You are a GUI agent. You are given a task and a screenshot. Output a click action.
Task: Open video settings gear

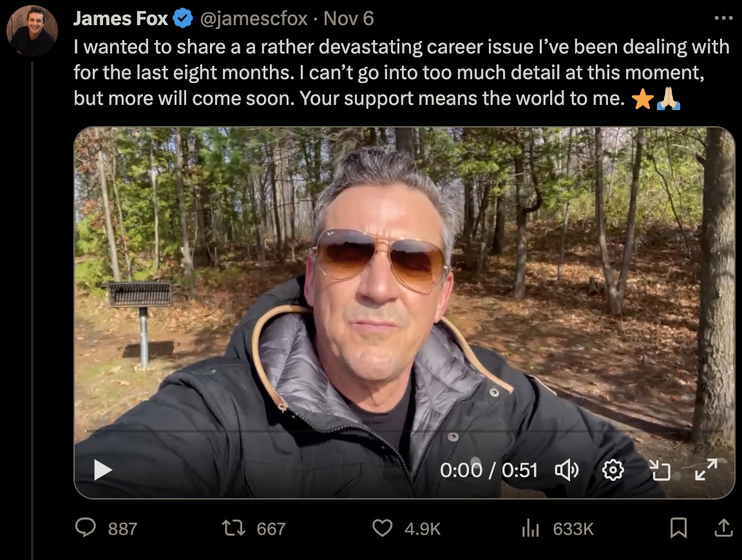[612, 471]
